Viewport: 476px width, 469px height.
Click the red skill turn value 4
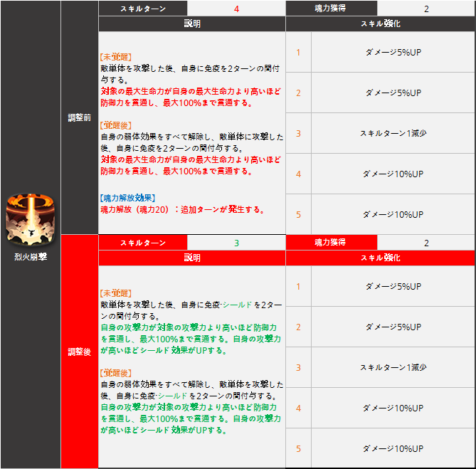tap(236, 9)
